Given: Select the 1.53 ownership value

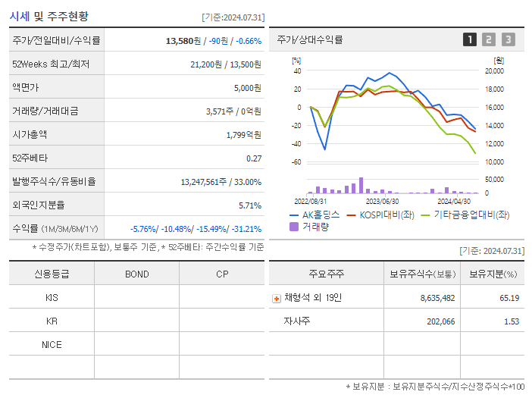Looking at the screenshot, I should pos(512,321).
